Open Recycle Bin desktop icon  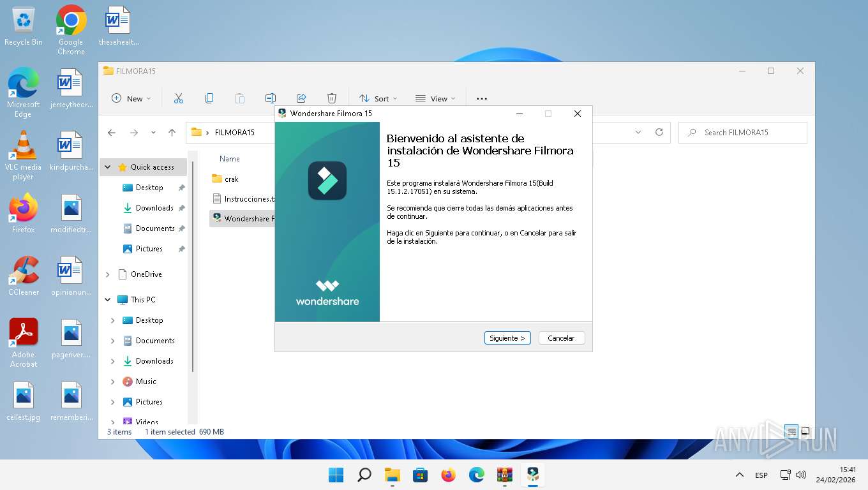[24, 27]
